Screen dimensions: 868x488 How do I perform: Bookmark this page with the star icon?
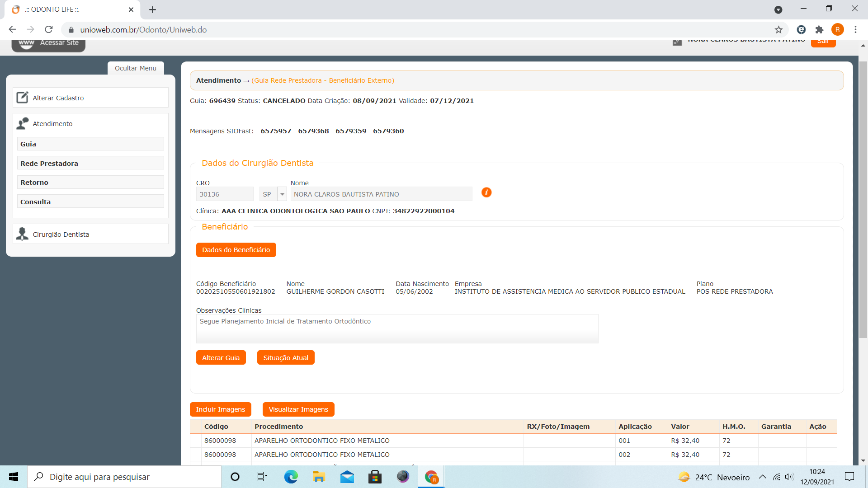pyautogui.click(x=778, y=30)
